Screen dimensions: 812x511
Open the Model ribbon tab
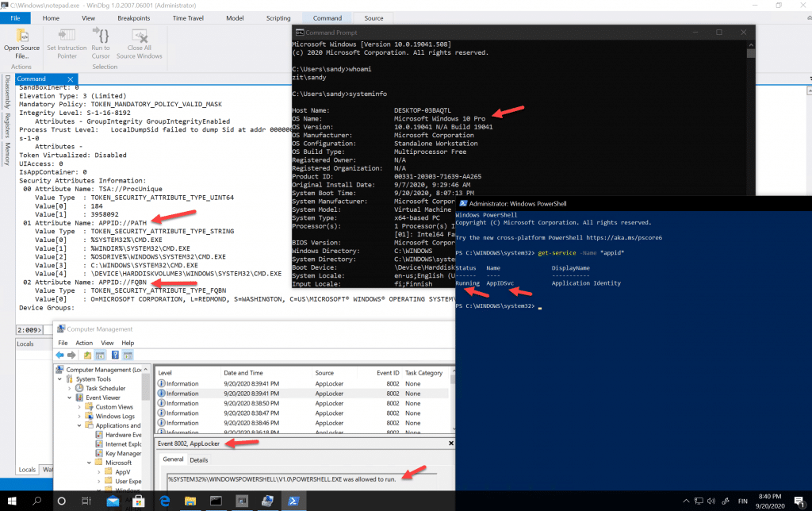point(235,18)
